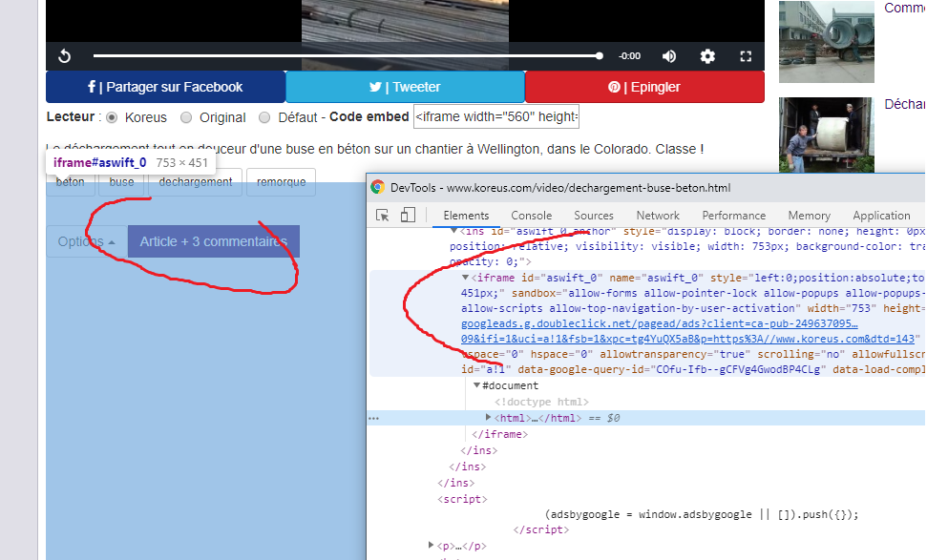
Task: Select the Koreus player radio button
Action: (x=112, y=117)
